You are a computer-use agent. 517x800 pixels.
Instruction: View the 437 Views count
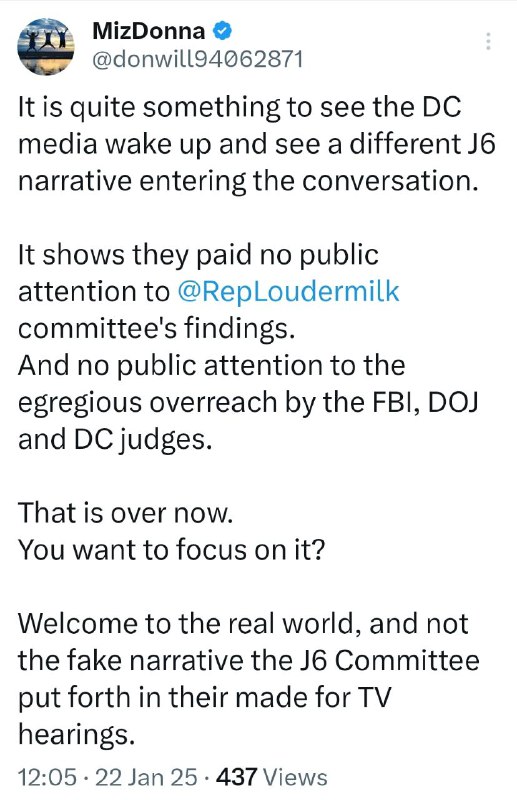[272, 777]
